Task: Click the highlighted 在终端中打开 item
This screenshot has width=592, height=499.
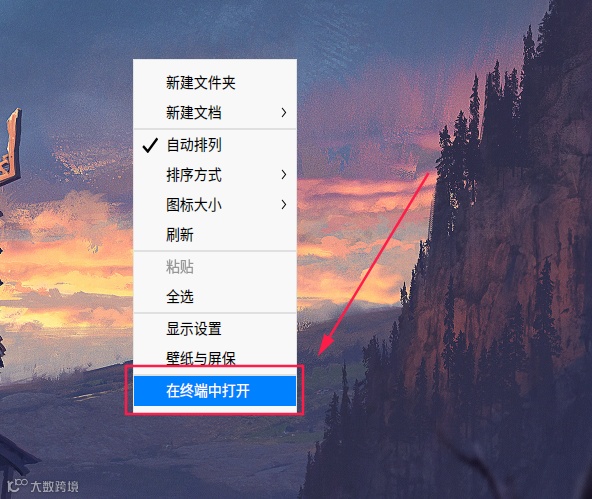Action: tap(215, 391)
